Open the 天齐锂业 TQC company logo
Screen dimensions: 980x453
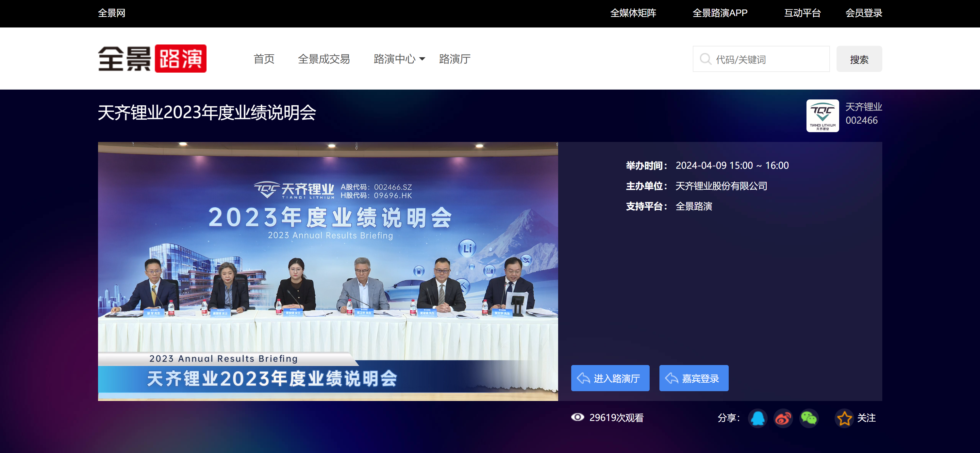coord(822,116)
